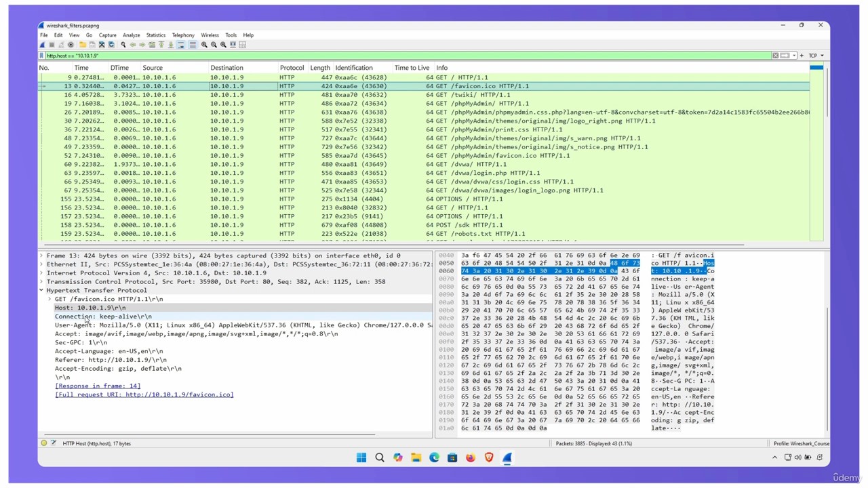The width and height of the screenshot is (868, 488).
Task: Go back in packet history
Action: point(133,45)
